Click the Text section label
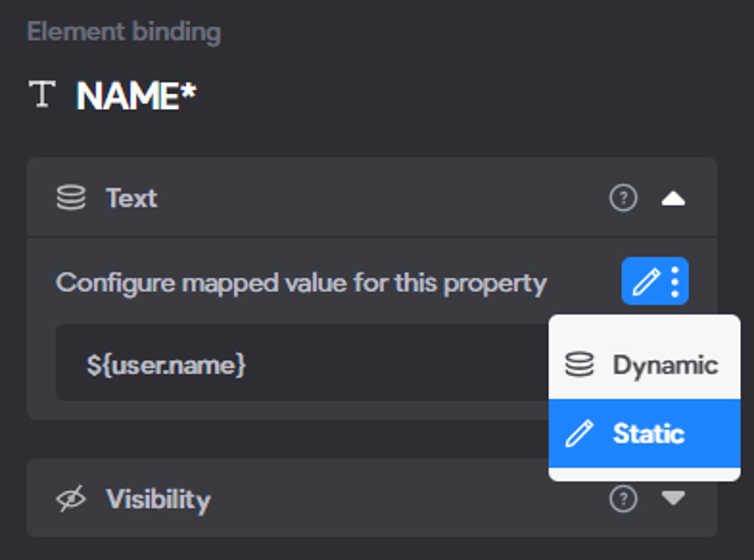The height and width of the screenshot is (560, 754). (x=132, y=198)
